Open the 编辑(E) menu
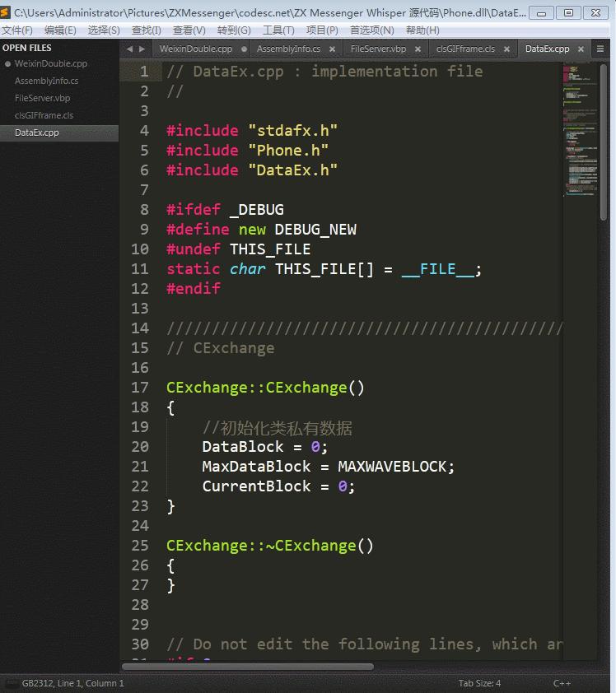The width and height of the screenshot is (616, 693). [x=60, y=30]
